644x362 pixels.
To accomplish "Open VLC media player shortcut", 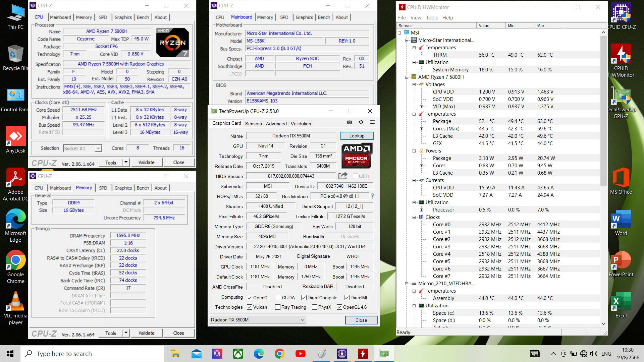I will [15, 308].
